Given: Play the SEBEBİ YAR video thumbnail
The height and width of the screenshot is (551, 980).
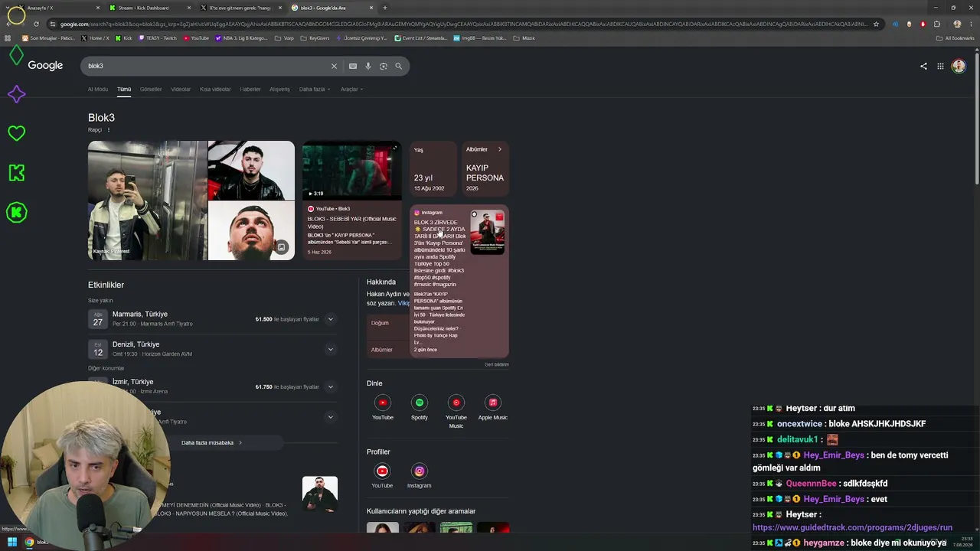Looking at the screenshot, I should [351, 171].
